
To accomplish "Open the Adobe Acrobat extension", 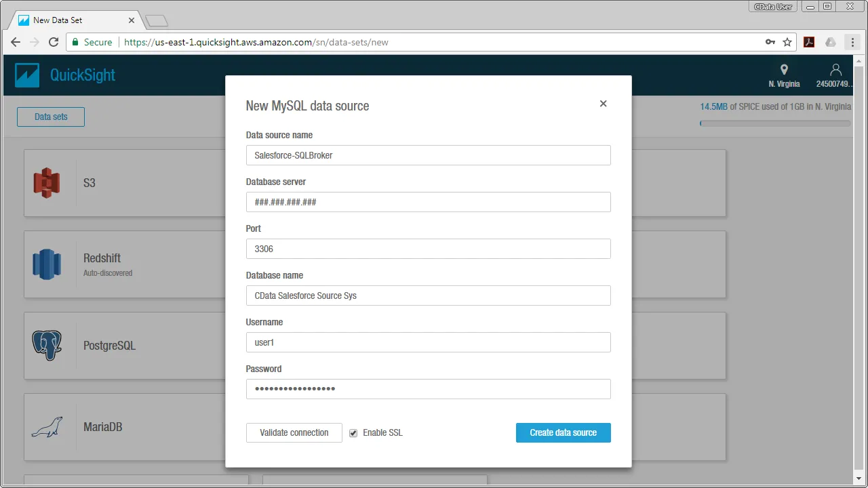I will click(x=808, y=42).
